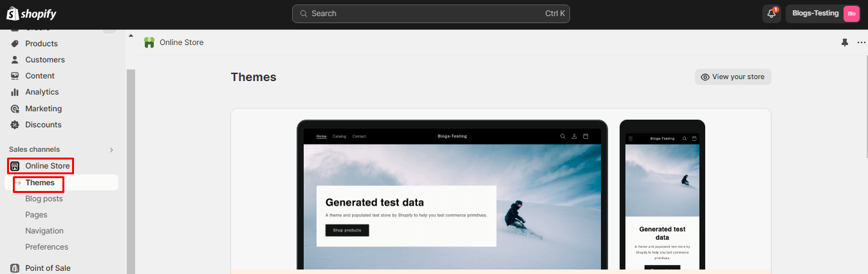Click Contact link in desktop preview
The image size is (868, 274).
pos(359,136)
